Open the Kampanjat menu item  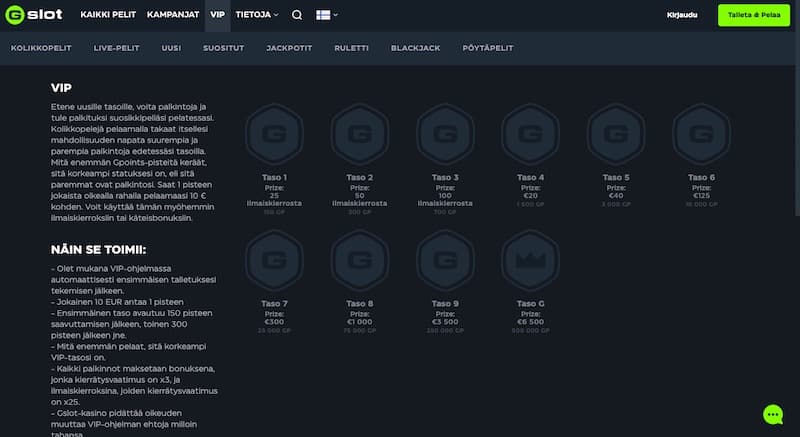point(173,15)
